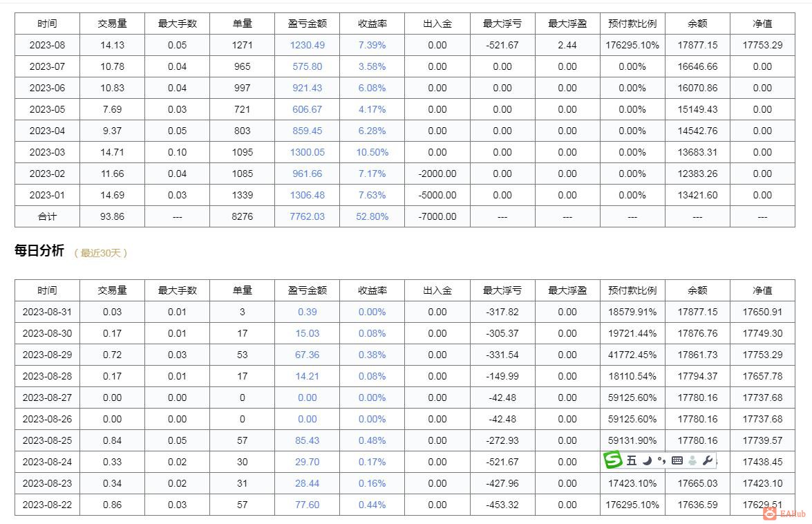Select the 合计 totals row label
Viewport: 812px width, 524px height.
pos(47,216)
